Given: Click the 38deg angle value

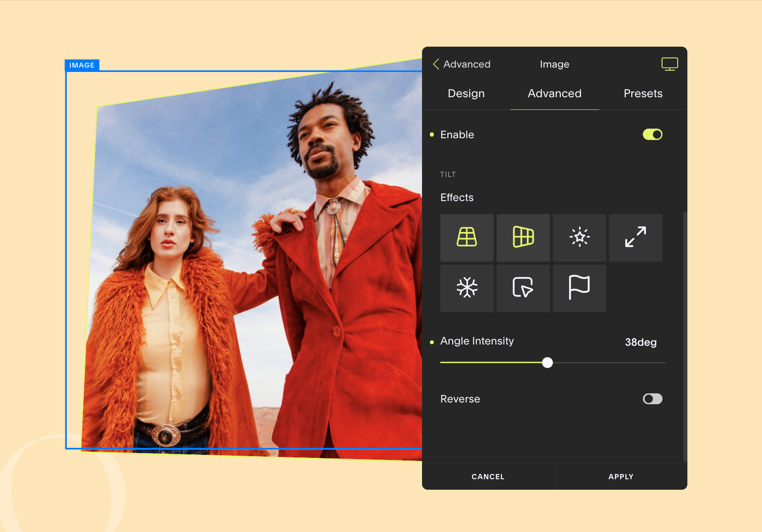Looking at the screenshot, I should click(641, 342).
